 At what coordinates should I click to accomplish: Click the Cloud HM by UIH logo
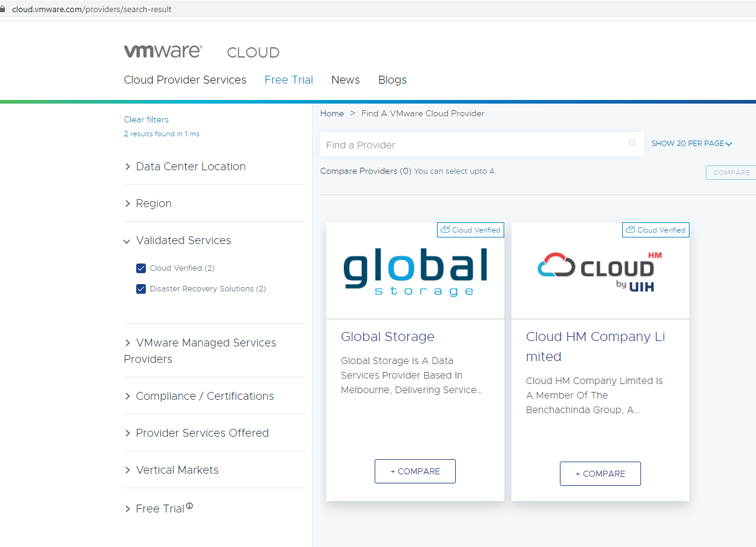tap(600, 271)
